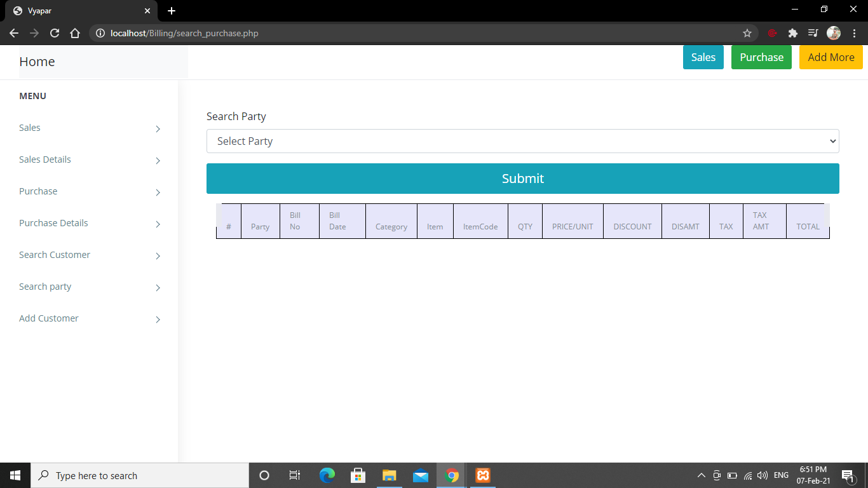Click the green Purchase button

(761, 57)
